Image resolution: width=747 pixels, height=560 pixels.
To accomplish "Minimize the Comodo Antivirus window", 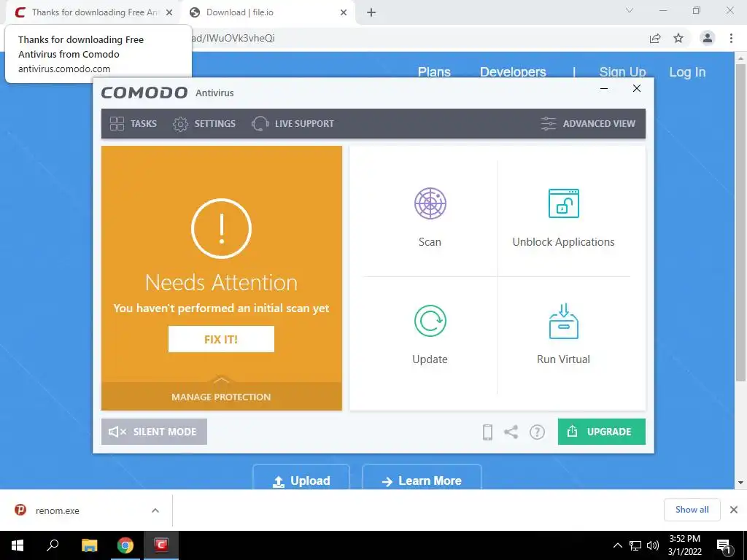I will pos(604,88).
